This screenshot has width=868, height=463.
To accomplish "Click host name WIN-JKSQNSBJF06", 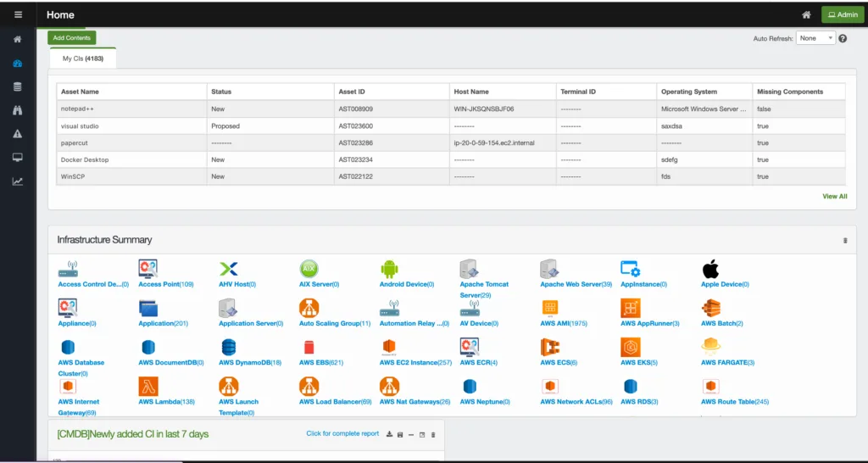I will (x=484, y=109).
